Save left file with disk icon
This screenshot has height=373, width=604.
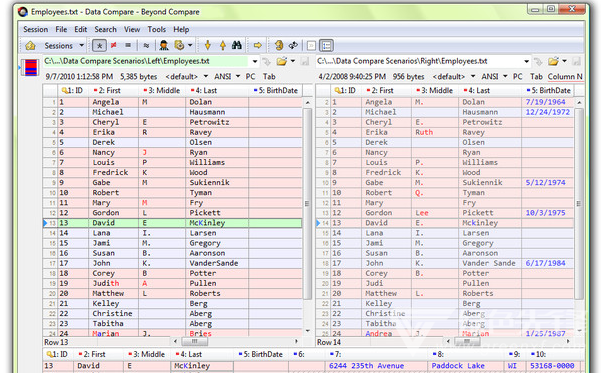(305, 62)
